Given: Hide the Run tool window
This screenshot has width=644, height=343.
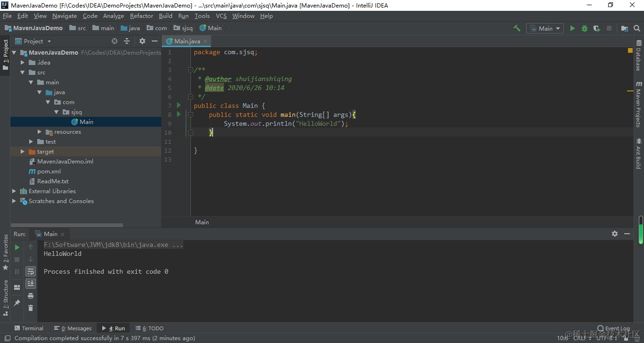Looking at the screenshot, I should coord(627,234).
